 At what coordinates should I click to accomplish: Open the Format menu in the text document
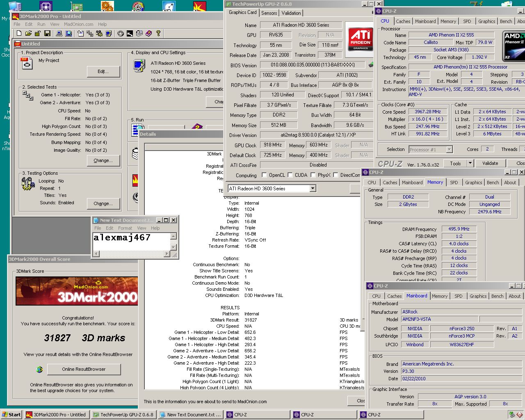tap(125, 228)
